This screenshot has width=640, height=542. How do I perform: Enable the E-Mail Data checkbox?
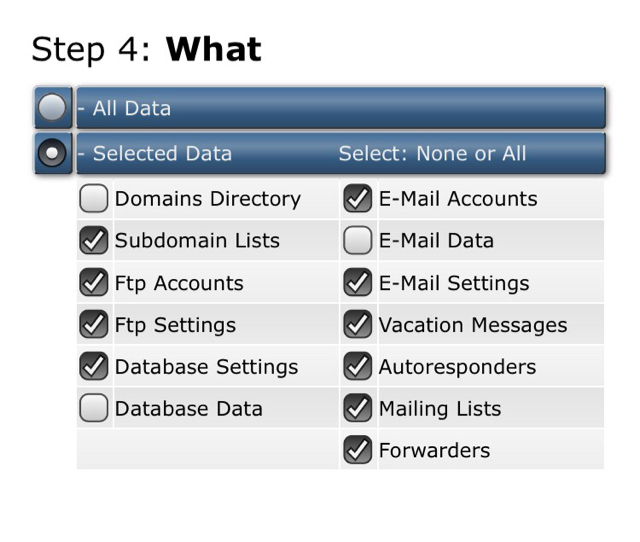(x=358, y=240)
